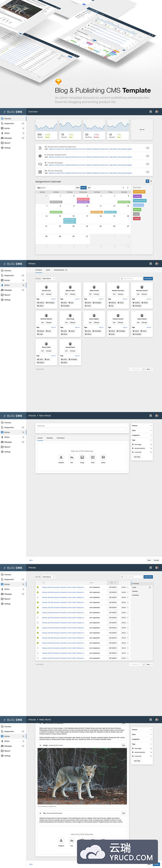Click the Article Title field in New Article
This screenshot has width=162, height=868.
click(82, 429)
